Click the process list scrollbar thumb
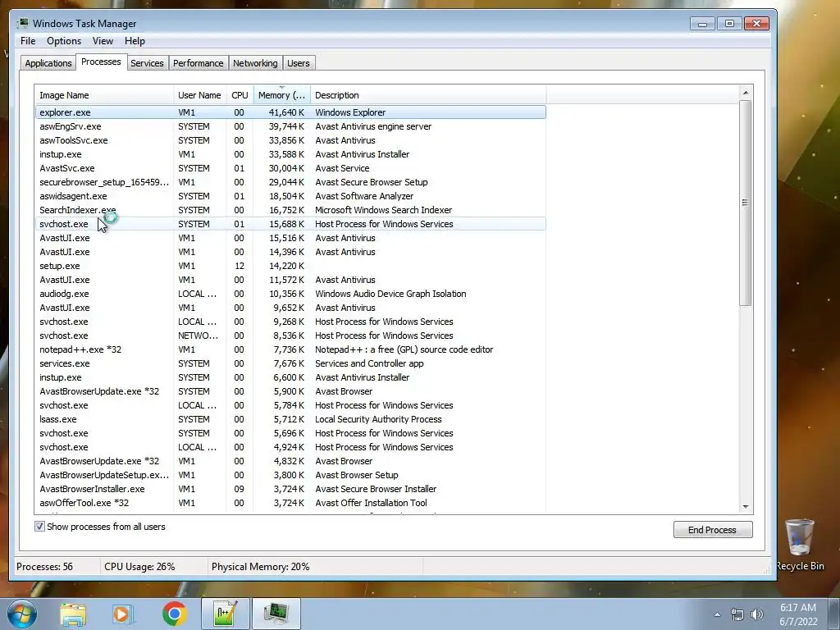The width and height of the screenshot is (840, 630). tap(745, 203)
